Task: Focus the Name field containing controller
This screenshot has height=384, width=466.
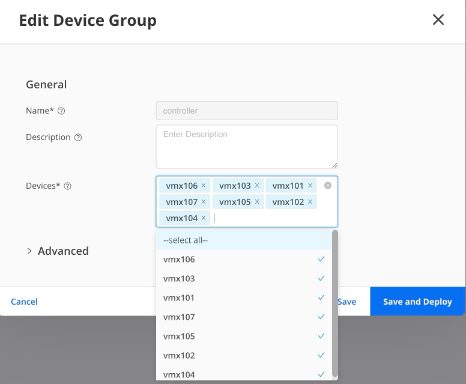Action: click(247, 111)
